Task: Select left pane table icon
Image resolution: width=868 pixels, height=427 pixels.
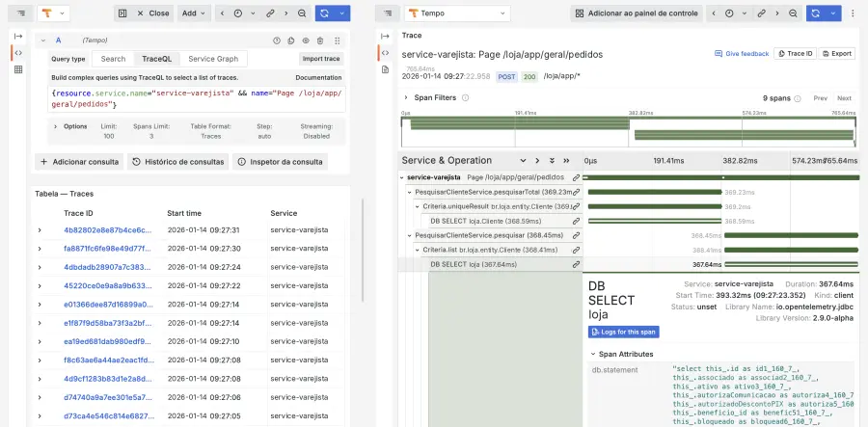Action: pyautogui.click(x=18, y=69)
